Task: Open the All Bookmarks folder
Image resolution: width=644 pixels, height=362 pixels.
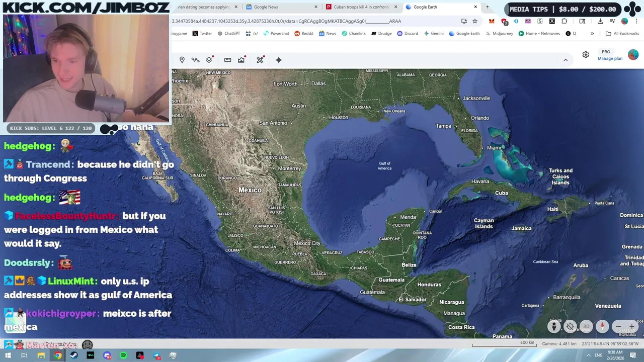Action: 622,34
